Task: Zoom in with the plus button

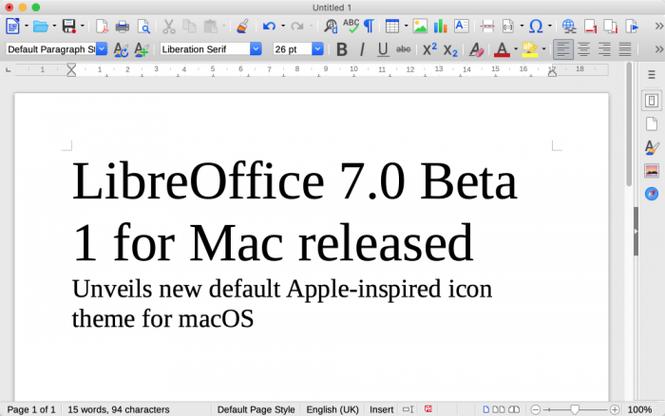Action: [x=614, y=410]
